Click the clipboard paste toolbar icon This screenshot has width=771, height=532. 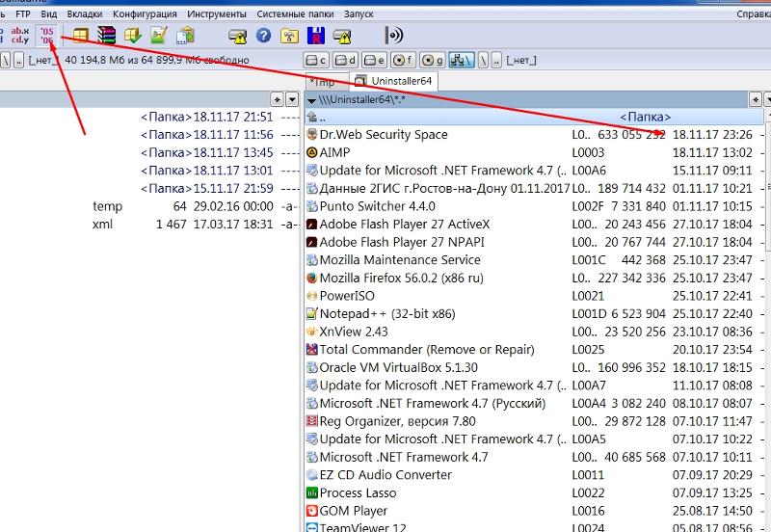click(x=185, y=36)
